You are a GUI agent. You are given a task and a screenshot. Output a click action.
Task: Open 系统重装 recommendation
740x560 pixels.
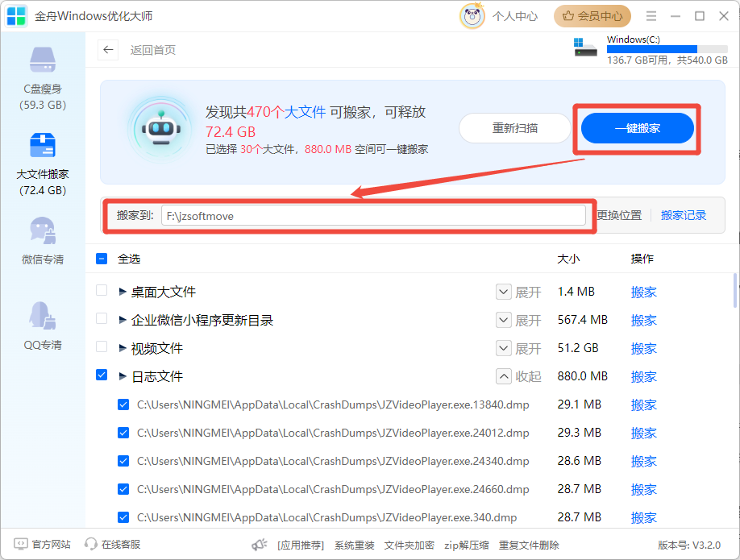(355, 545)
